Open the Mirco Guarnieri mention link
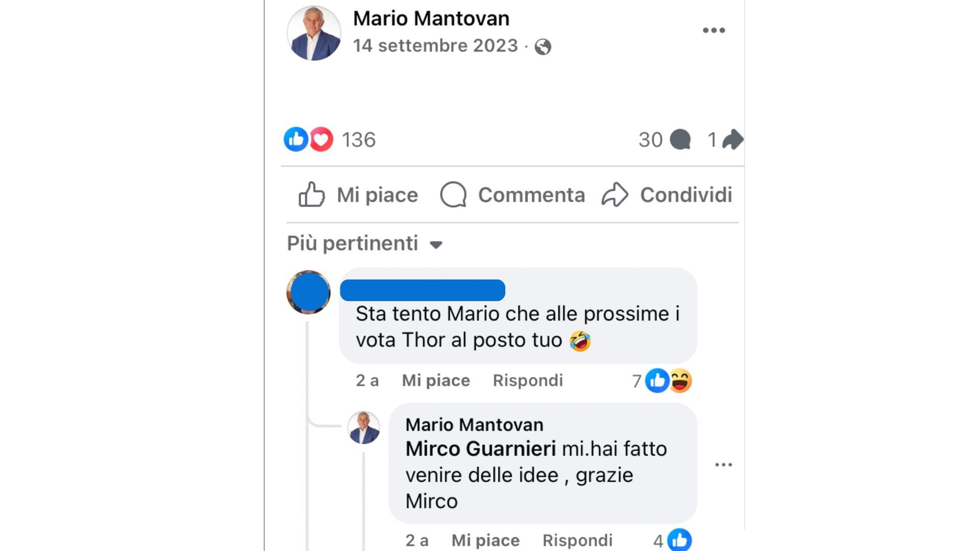 480,449
